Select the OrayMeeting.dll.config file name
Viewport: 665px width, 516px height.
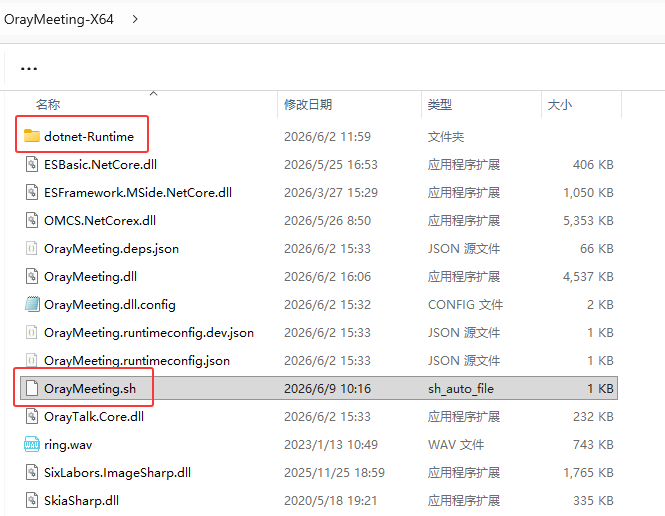point(110,304)
